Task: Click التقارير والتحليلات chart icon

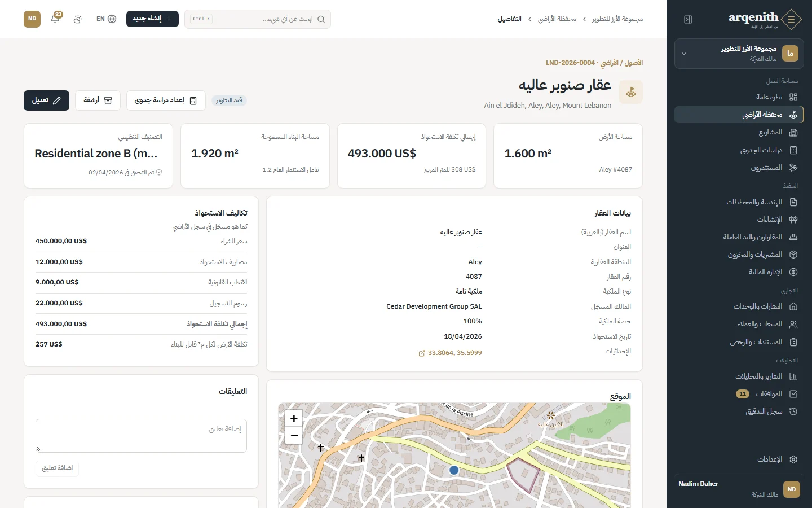Action: pos(793,376)
